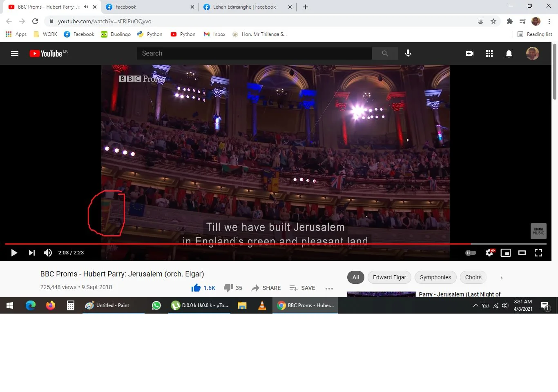Open more actions three-dot menu
This screenshot has height=392, width=558.
[329, 288]
